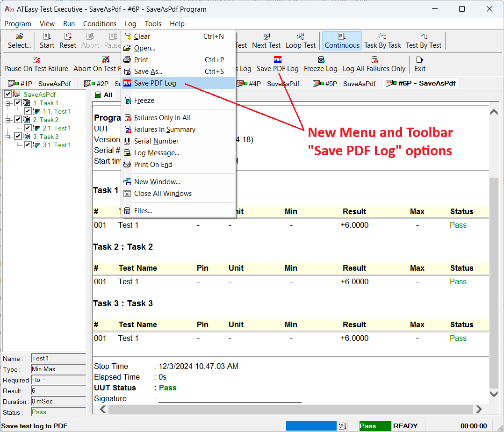Screen dimensions: 504x432
Task: Toggle the 1.1. Test 1 checkbox
Action: (28, 111)
